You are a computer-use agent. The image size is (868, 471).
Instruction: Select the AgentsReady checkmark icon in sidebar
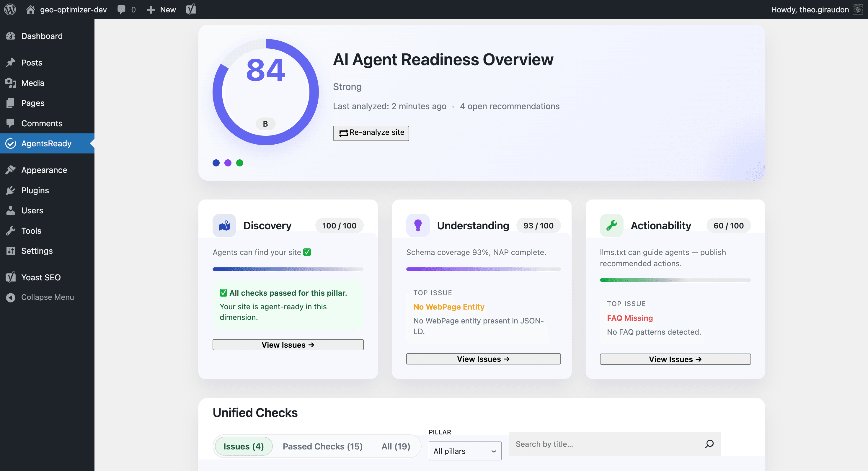pyautogui.click(x=11, y=143)
